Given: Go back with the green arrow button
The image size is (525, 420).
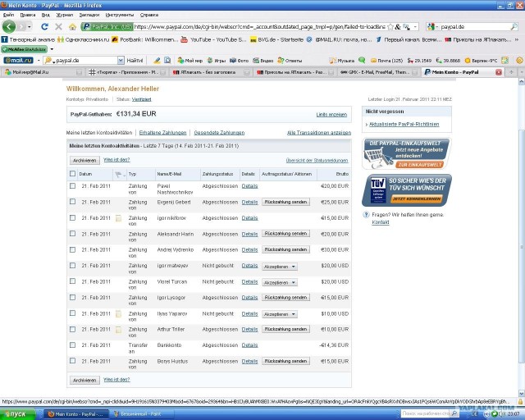Looking at the screenshot, I should pos(9,27).
